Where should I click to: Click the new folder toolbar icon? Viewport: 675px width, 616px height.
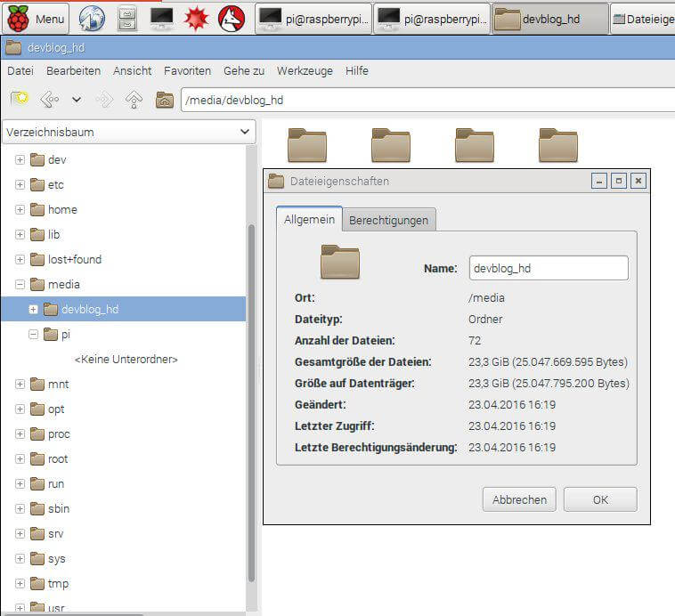[x=20, y=100]
